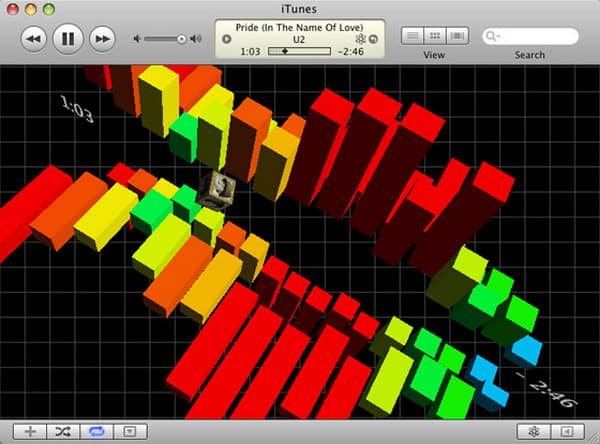This screenshot has width=600, height=444.
Task: Click the elapsed time 1:03 in display
Action: click(250, 51)
